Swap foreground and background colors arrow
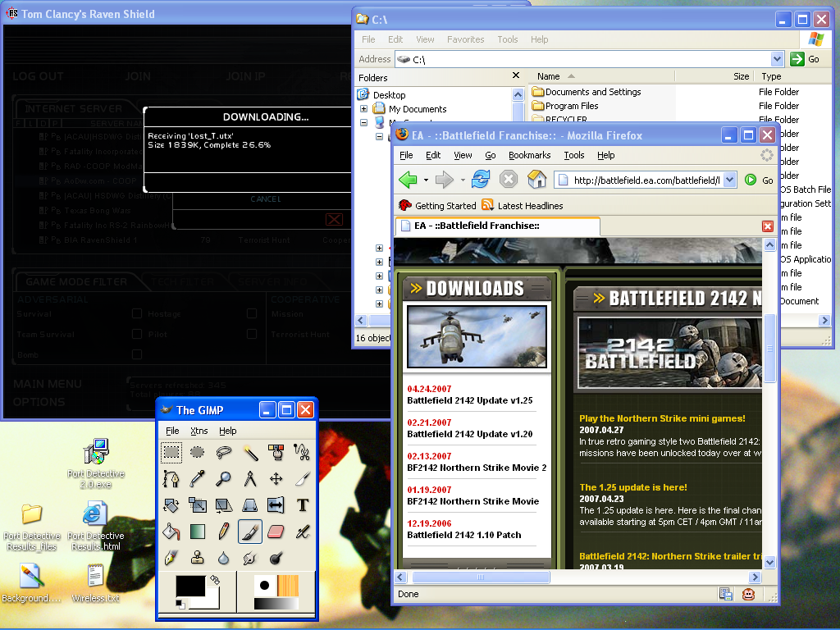Viewport: 840px width, 630px height. click(215, 580)
